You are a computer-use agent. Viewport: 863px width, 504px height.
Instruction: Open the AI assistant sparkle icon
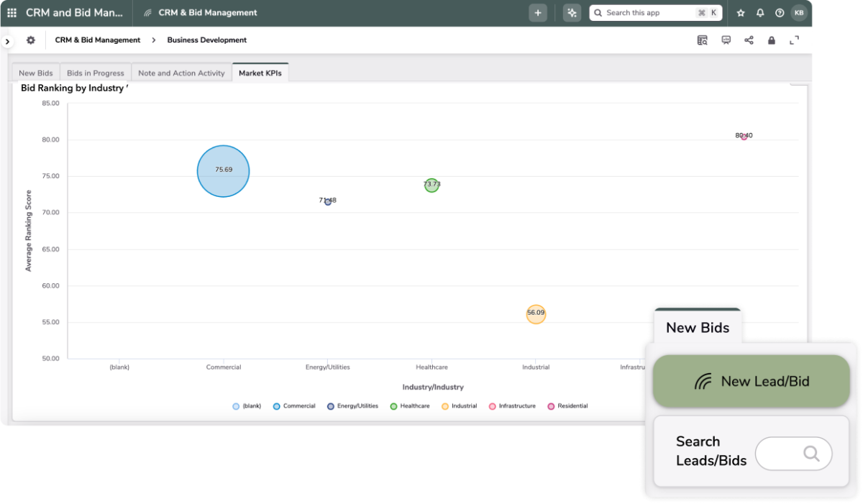click(x=572, y=12)
